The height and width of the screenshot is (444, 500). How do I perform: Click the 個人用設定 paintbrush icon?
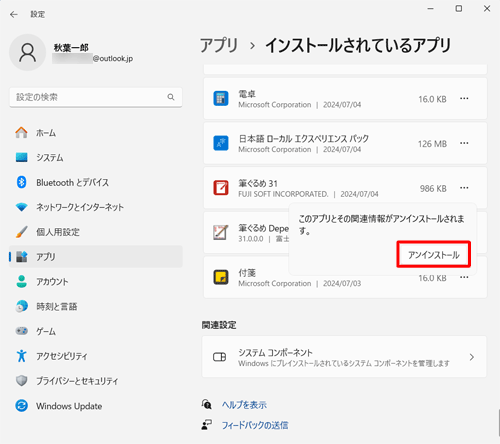[x=22, y=232]
